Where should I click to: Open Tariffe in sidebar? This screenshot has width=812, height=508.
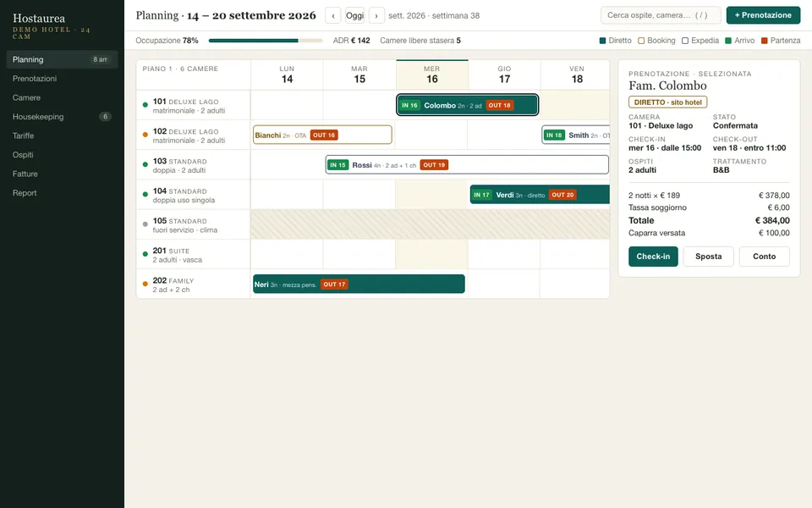(x=62, y=135)
